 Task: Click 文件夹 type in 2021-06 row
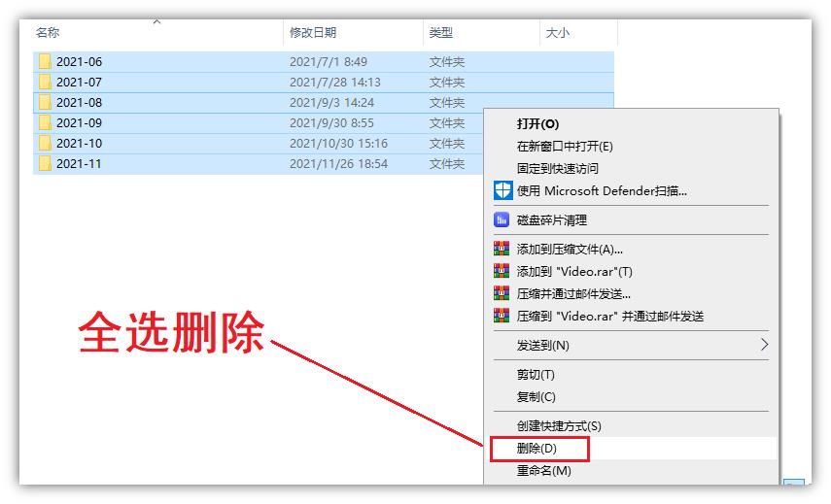[447, 62]
